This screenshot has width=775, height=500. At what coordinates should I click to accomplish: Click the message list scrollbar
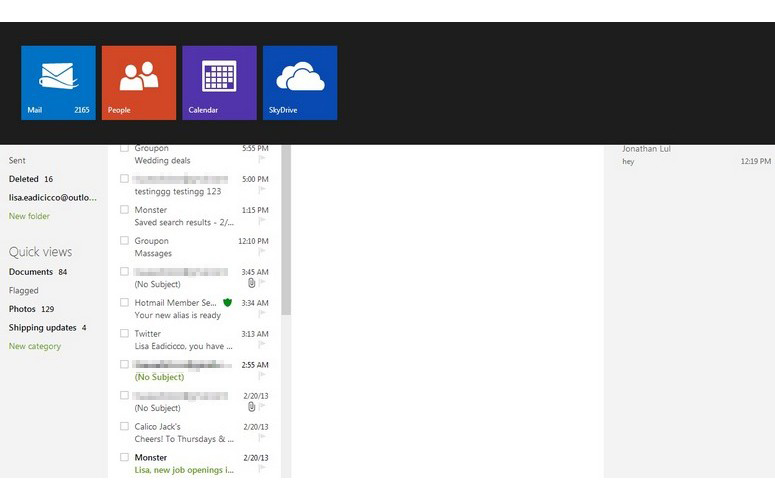pos(286,230)
